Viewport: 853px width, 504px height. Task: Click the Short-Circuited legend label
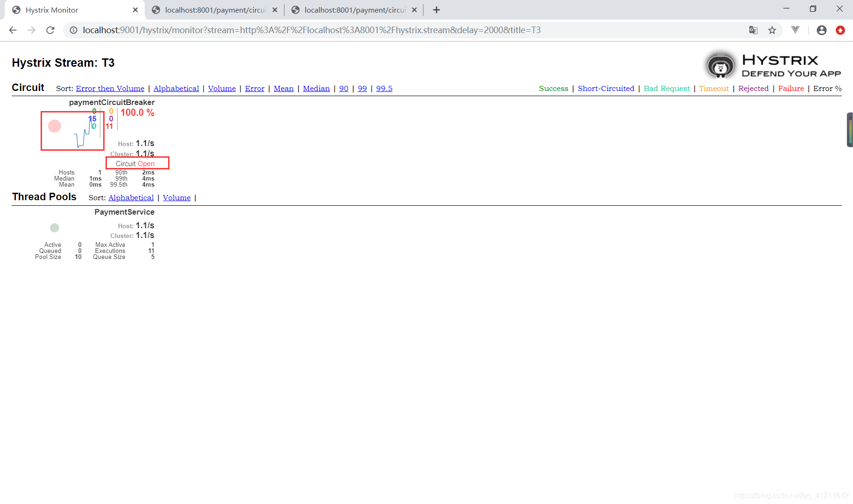coord(606,89)
